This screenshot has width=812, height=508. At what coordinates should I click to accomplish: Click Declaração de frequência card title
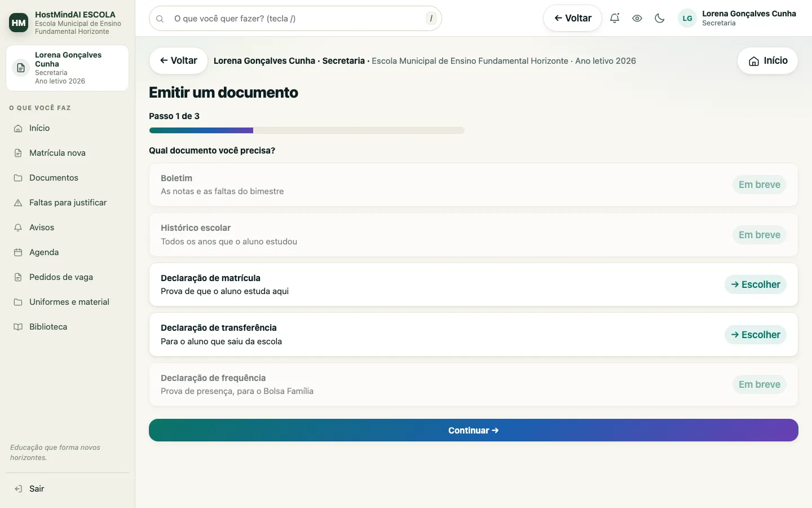pyautogui.click(x=213, y=378)
